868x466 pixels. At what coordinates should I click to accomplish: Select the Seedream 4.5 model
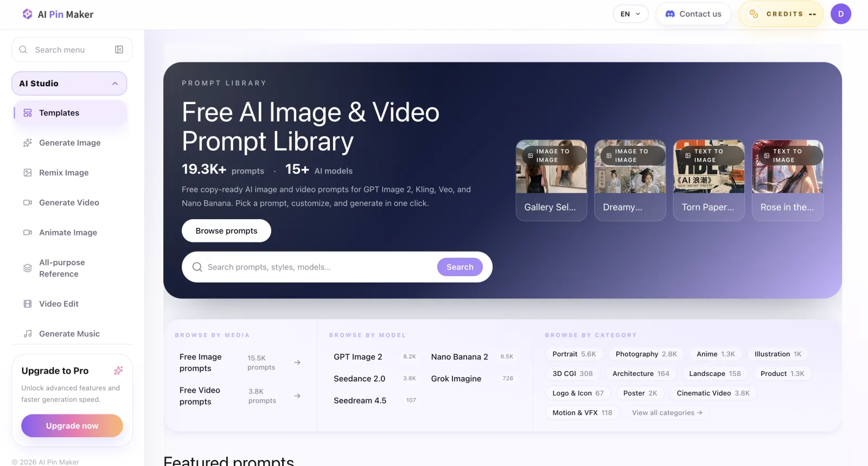(374, 400)
